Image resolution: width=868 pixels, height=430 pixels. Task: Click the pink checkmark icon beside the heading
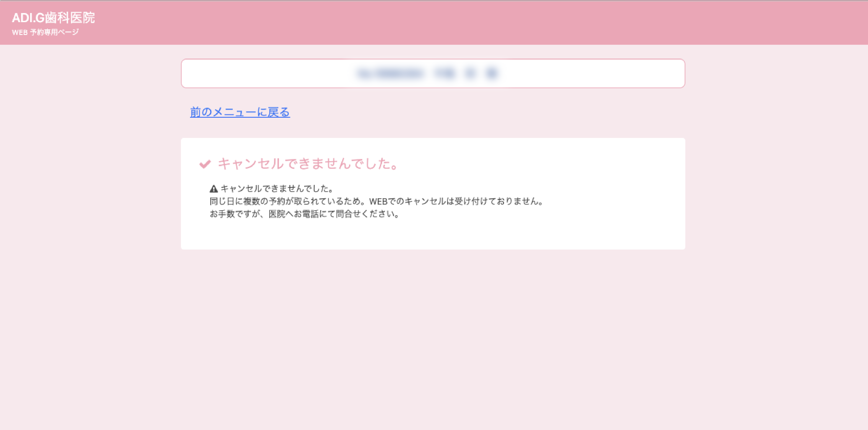[205, 164]
